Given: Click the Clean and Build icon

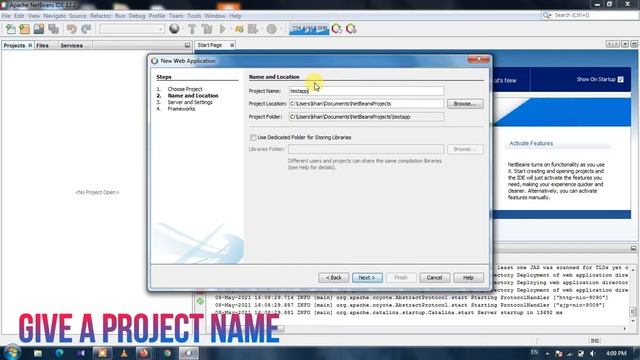Looking at the screenshot, I should click(x=207, y=29).
